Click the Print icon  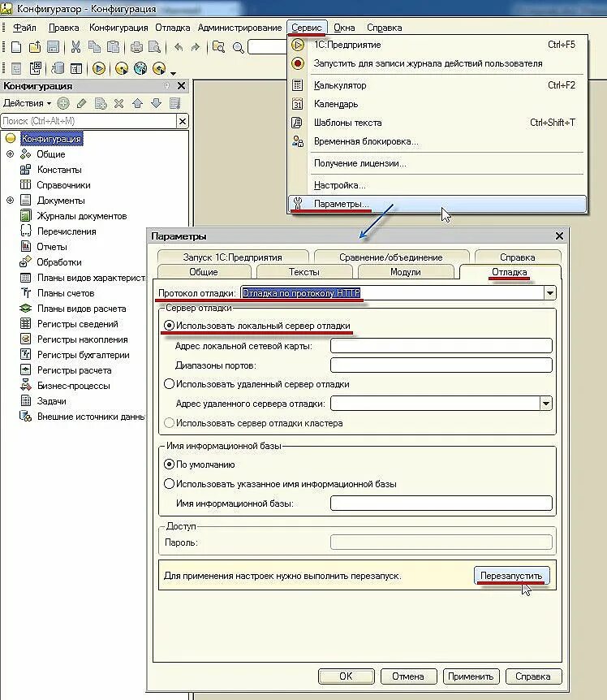[136, 46]
